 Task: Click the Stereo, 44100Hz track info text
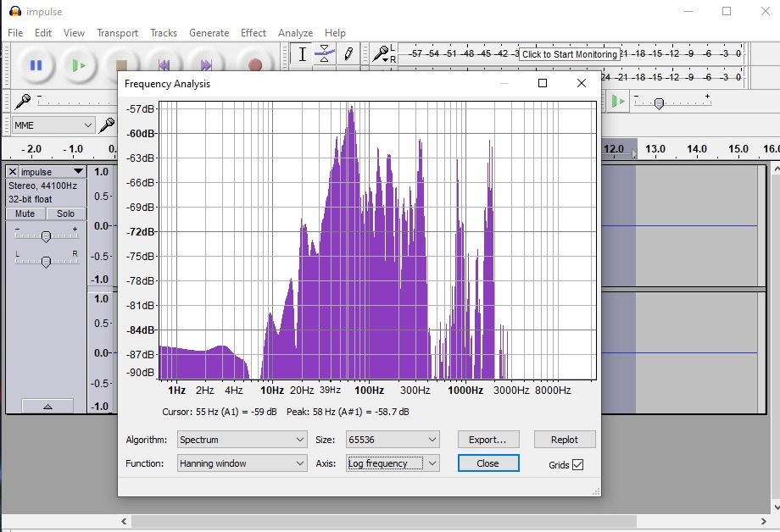(x=42, y=186)
